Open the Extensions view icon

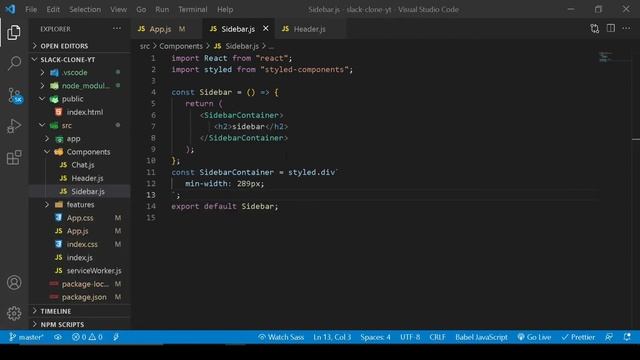coord(14,158)
